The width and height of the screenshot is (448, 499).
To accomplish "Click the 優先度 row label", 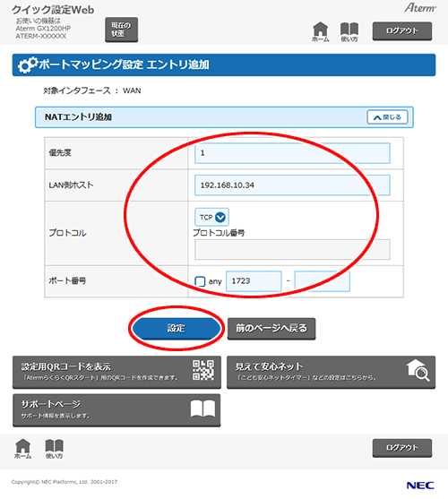I will tap(60, 153).
